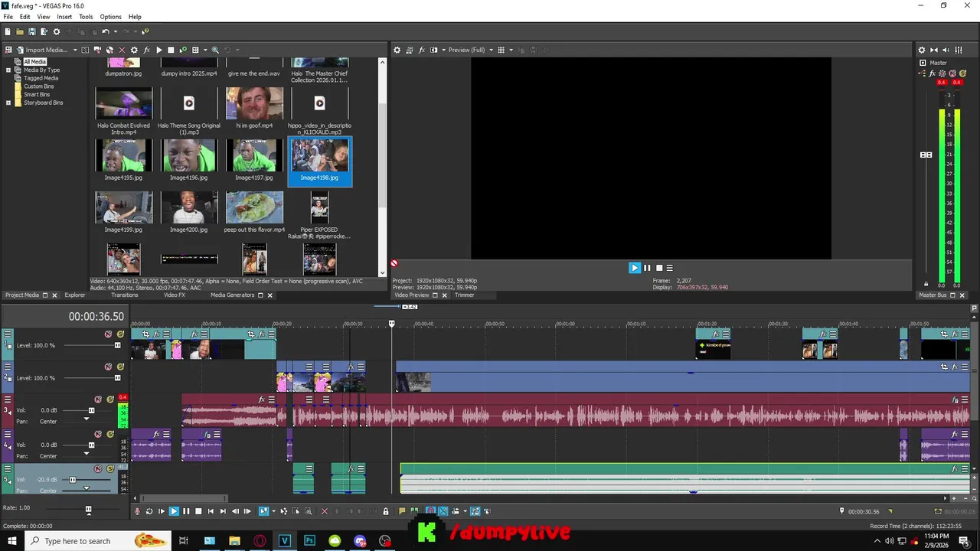Open the File menu
Viewport: 980px width, 551px height.
pyautogui.click(x=8, y=17)
